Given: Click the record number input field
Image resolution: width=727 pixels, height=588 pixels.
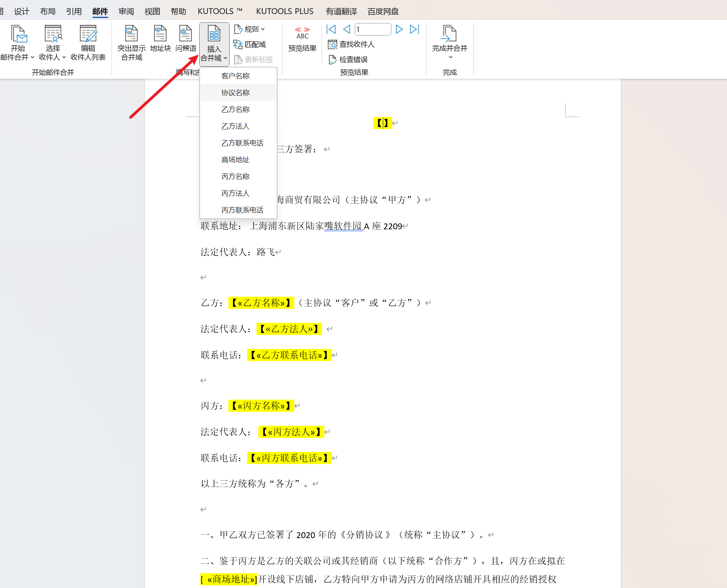Looking at the screenshot, I should point(373,29).
